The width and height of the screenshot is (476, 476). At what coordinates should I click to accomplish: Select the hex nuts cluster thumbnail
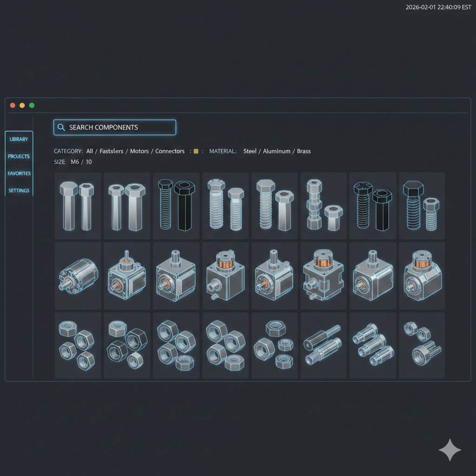(77, 345)
